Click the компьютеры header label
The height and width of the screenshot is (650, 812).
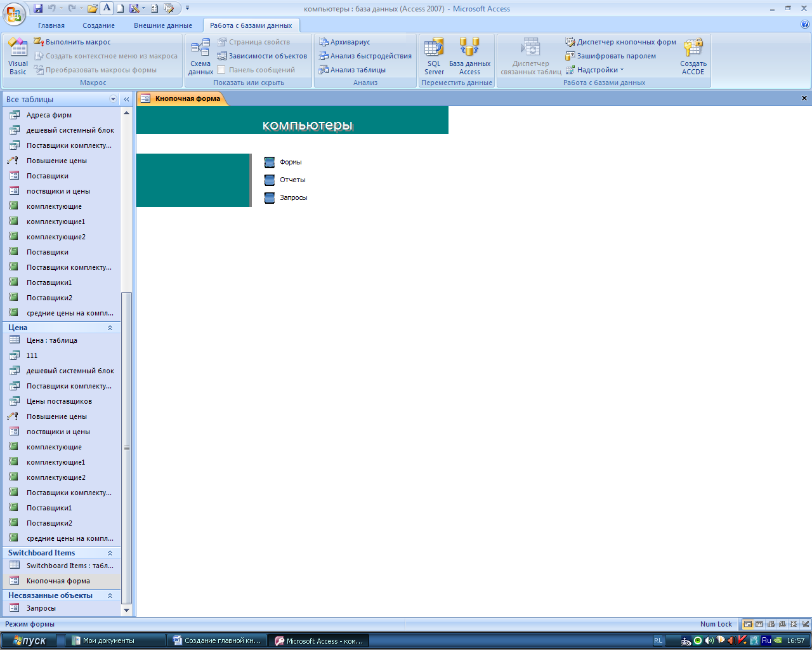click(x=308, y=125)
